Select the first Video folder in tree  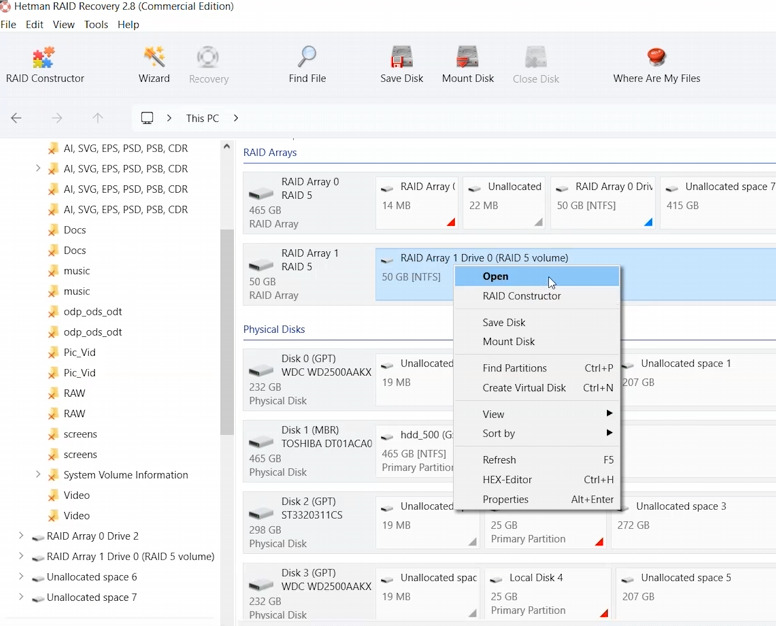coord(77,495)
